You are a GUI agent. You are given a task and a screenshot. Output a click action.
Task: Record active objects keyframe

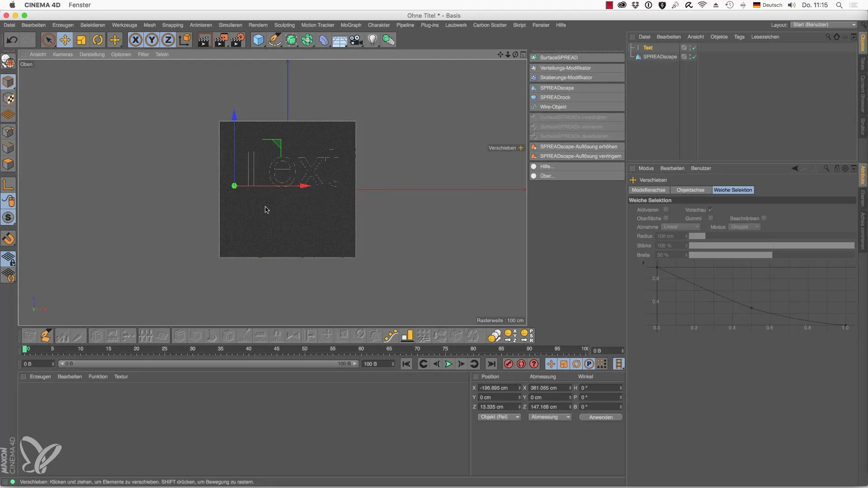click(508, 364)
